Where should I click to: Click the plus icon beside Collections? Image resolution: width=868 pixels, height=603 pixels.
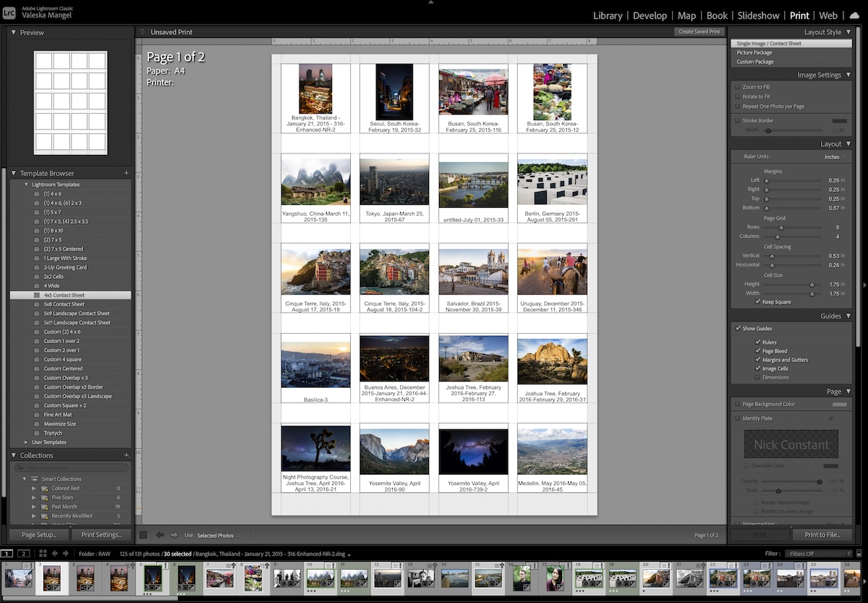(x=127, y=455)
